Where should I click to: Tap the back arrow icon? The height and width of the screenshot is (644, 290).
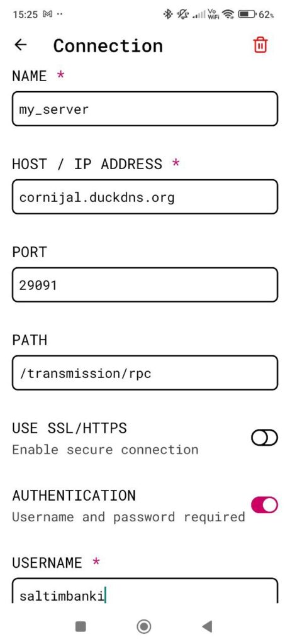(x=21, y=45)
